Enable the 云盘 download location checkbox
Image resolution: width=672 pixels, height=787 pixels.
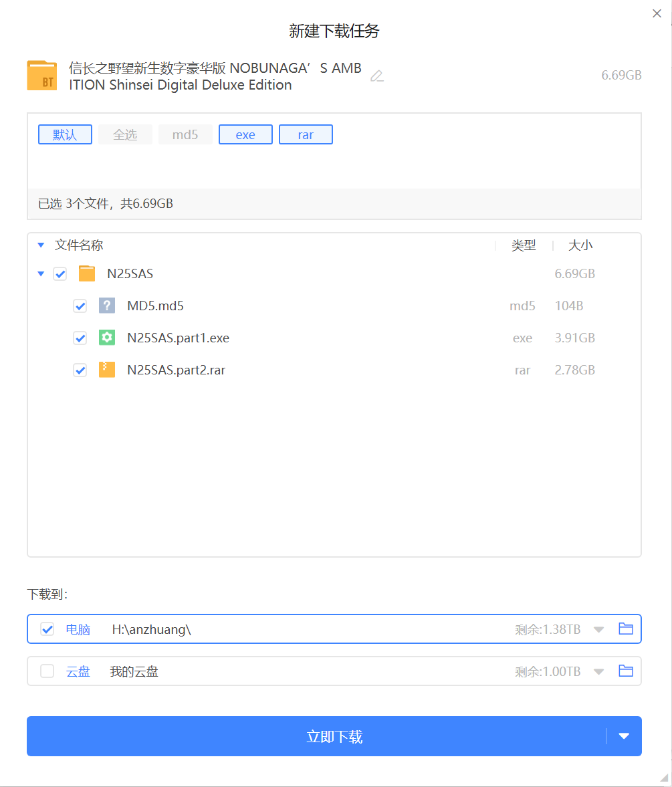click(x=47, y=671)
